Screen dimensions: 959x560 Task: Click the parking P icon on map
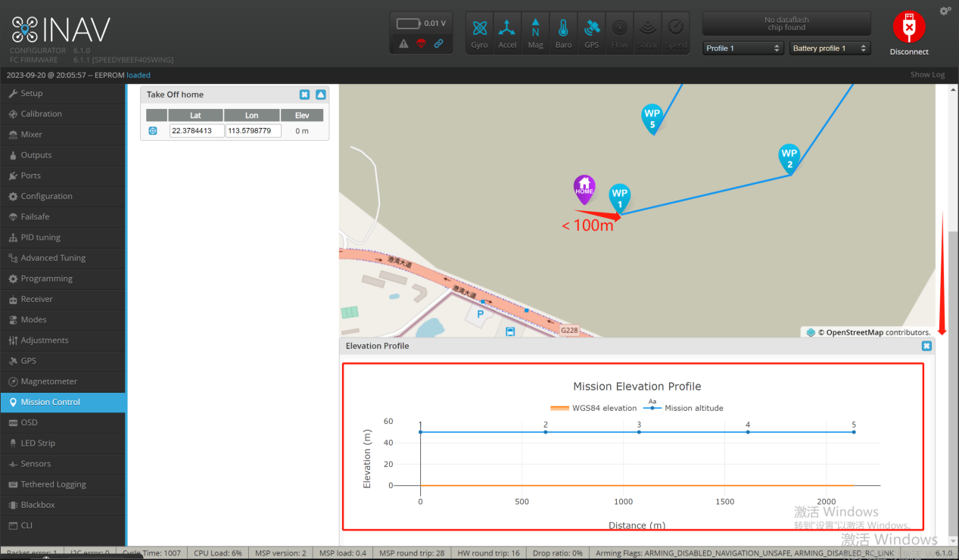pyautogui.click(x=479, y=313)
